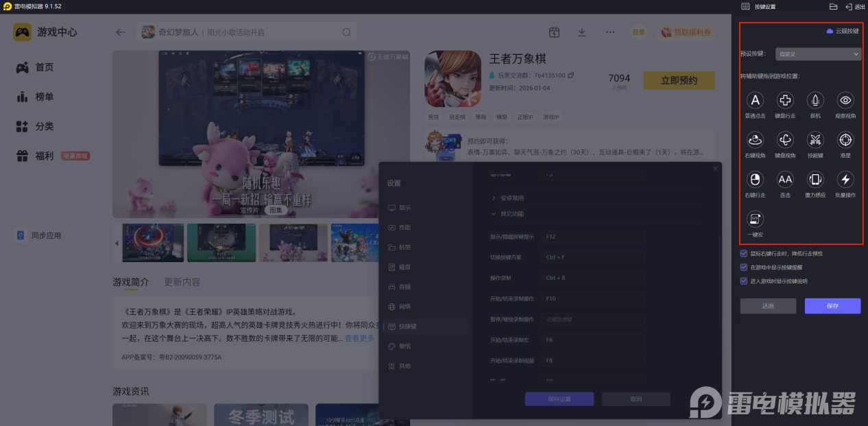
Task: Click the 登录 login button
Action: [x=638, y=32]
